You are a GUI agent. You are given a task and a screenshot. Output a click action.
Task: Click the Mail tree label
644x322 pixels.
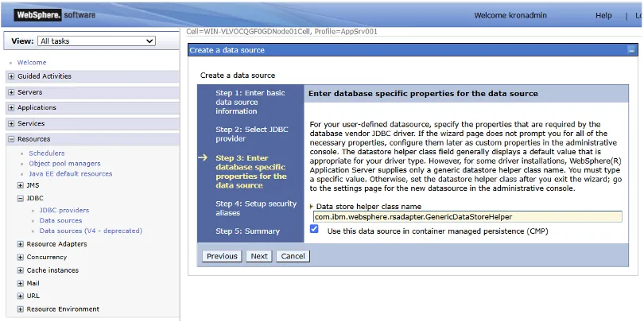[x=33, y=284]
